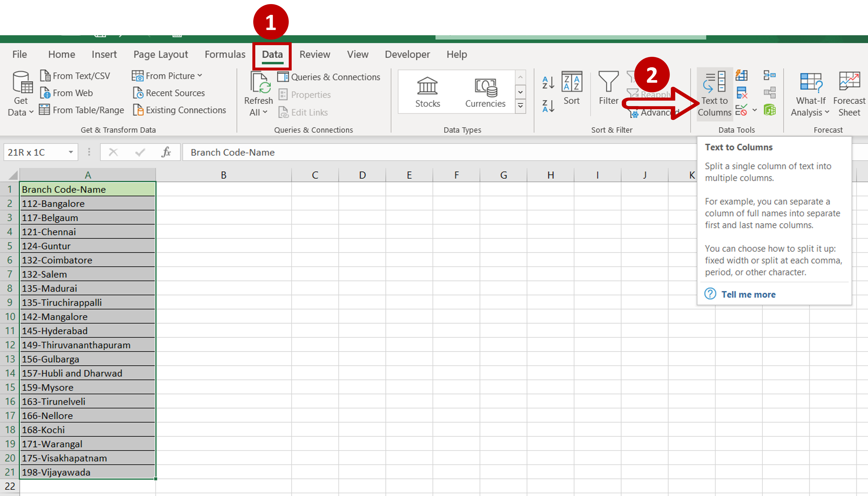Screen dimensions: 868x496
Task: Click the Flash Fill icon
Action: pos(741,75)
